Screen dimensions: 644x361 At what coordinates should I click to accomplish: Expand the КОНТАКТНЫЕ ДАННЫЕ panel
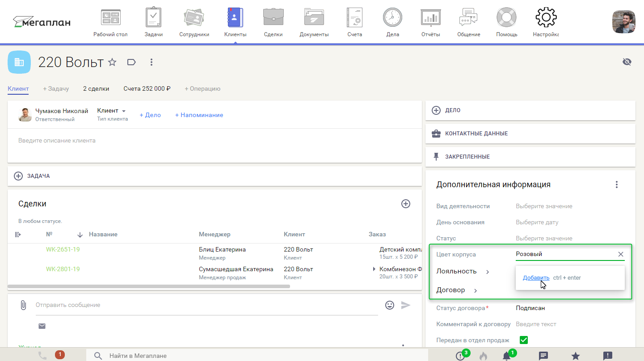530,134
